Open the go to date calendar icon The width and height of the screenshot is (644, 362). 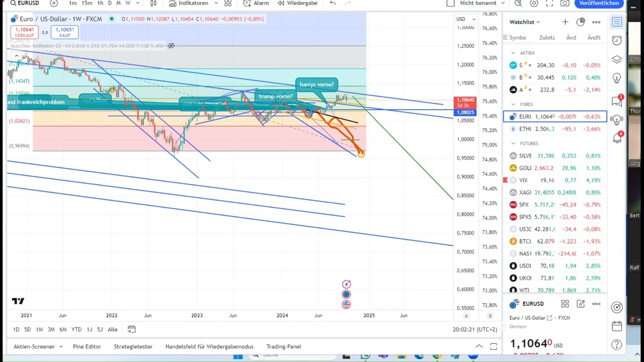(x=131, y=329)
